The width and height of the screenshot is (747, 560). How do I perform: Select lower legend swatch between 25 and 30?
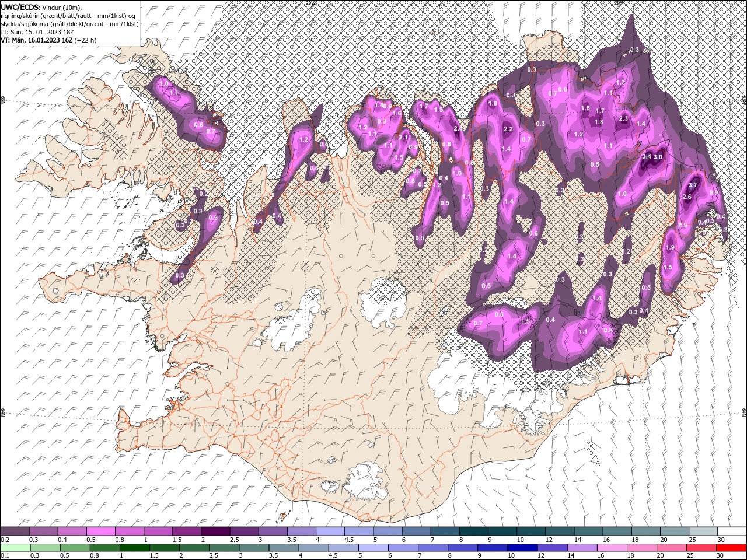click(701, 548)
